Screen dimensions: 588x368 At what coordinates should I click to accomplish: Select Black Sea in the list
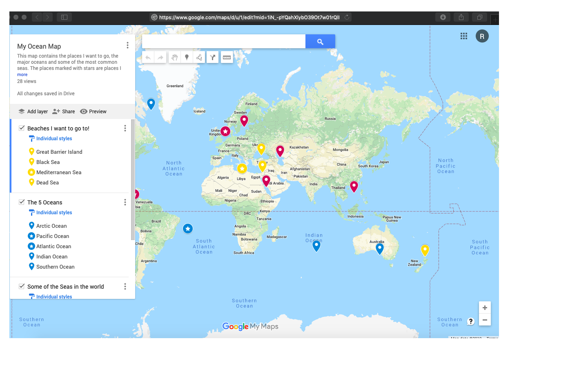coord(48,162)
